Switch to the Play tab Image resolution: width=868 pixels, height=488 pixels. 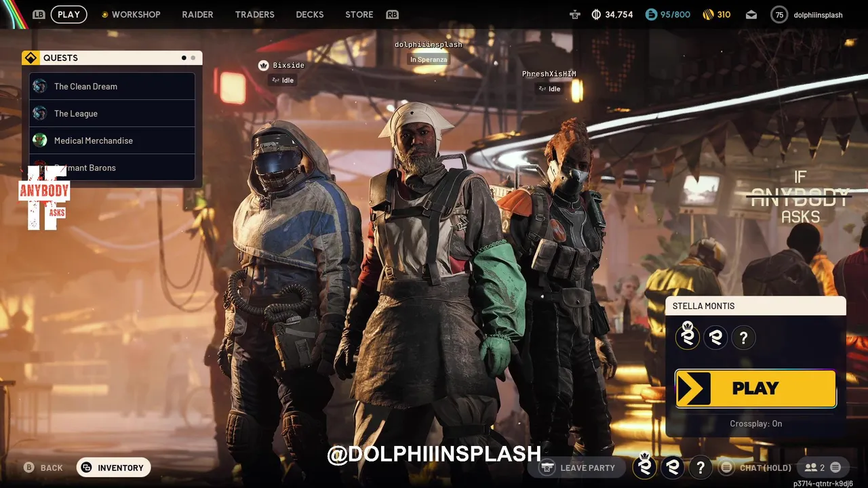pos(68,14)
